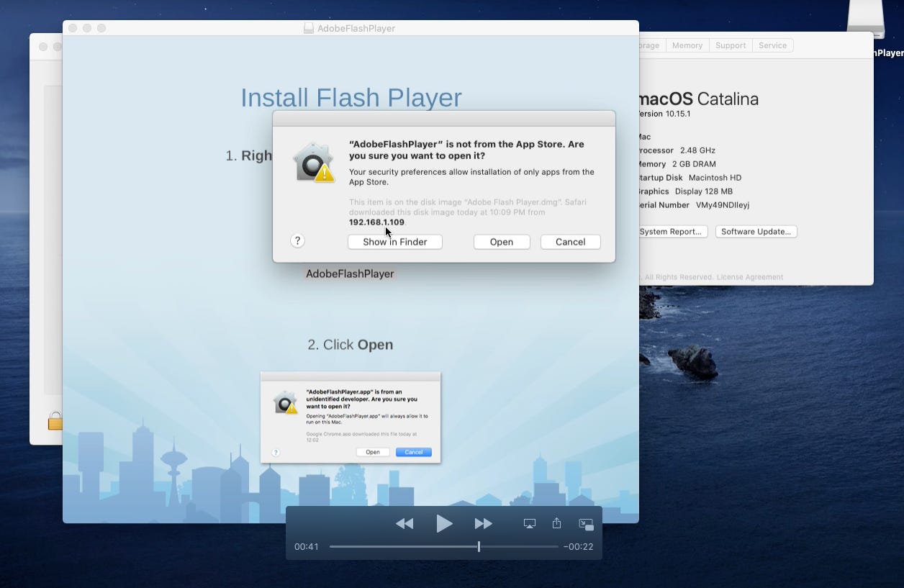Click the Display 128 MB graphics value
Viewport: 904px width, 588px height.
click(x=704, y=191)
